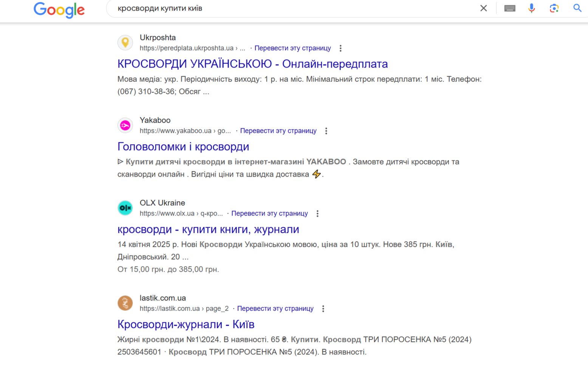The image size is (588, 368).
Task: Open 'КРОСВОРДИ УКРАЇНСЬКОЮ - Онлайн-передплата' result
Action: [252, 64]
